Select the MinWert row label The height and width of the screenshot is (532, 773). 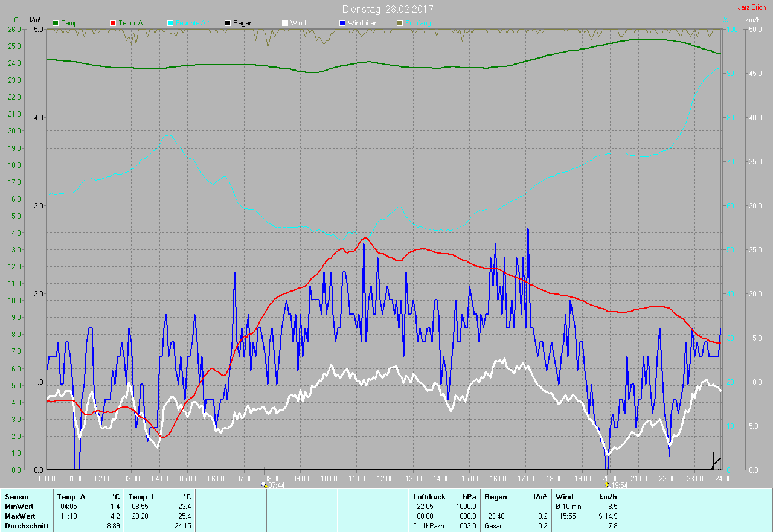pyautogui.click(x=19, y=507)
